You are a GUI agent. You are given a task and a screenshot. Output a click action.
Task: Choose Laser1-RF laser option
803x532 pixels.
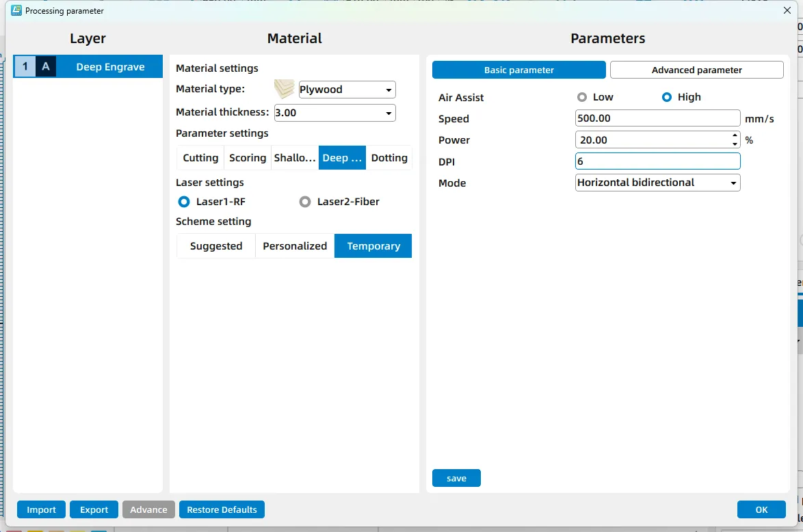(183, 202)
